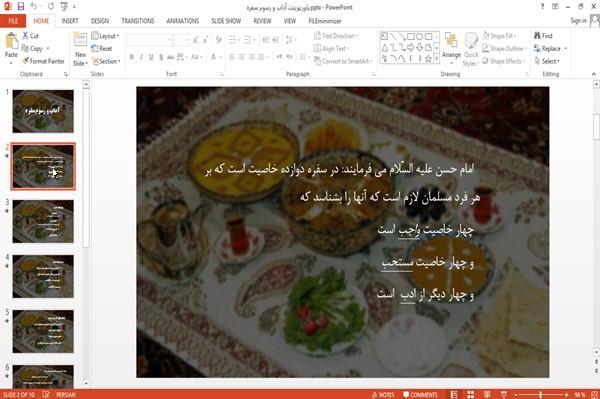Click zoom out minus button

point(515,395)
